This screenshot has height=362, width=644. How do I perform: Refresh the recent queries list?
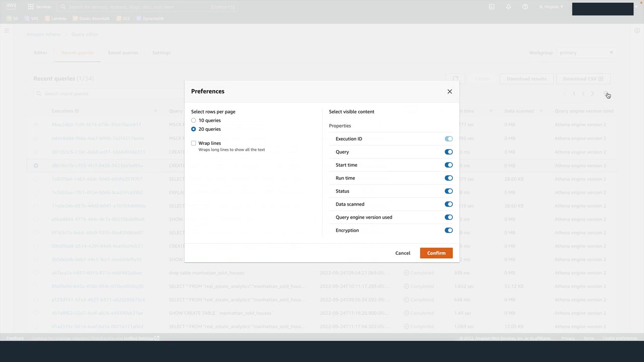click(x=455, y=79)
